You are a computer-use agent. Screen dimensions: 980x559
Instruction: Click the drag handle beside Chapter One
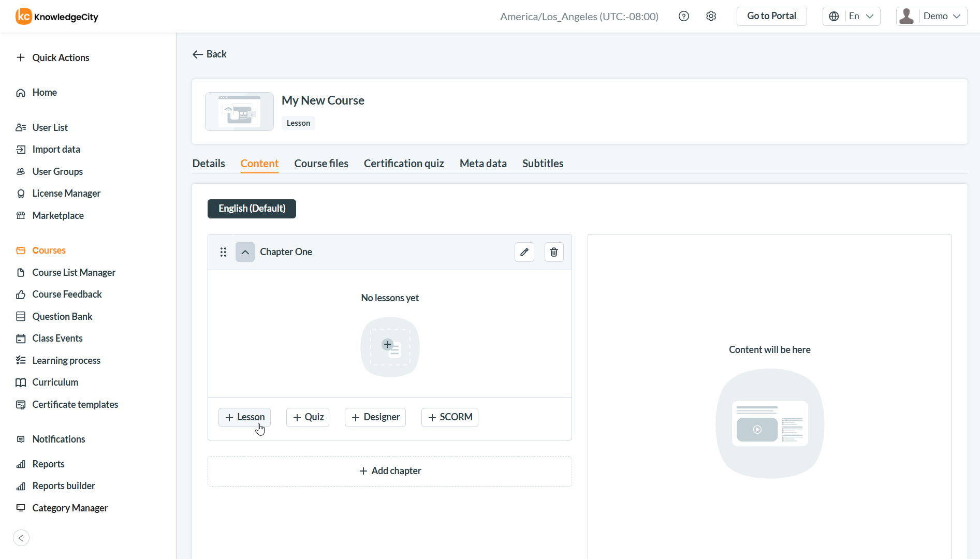click(223, 252)
